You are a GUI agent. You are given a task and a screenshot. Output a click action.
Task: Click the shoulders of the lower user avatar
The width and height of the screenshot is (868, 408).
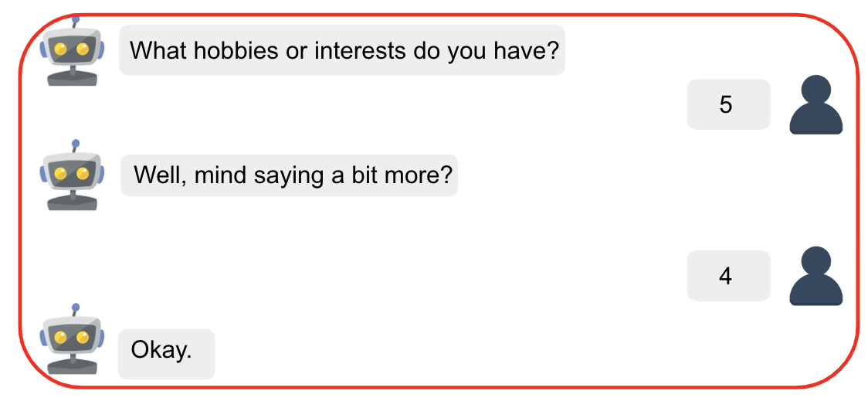coord(815,290)
